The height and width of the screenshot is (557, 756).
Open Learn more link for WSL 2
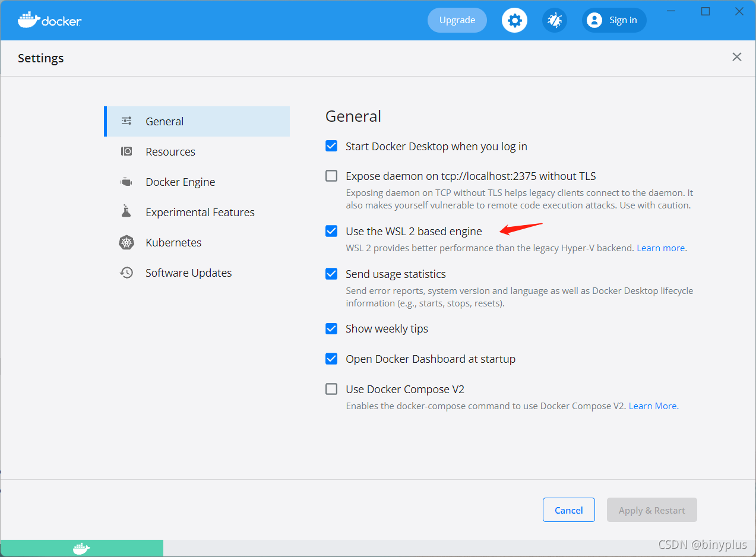(x=661, y=248)
